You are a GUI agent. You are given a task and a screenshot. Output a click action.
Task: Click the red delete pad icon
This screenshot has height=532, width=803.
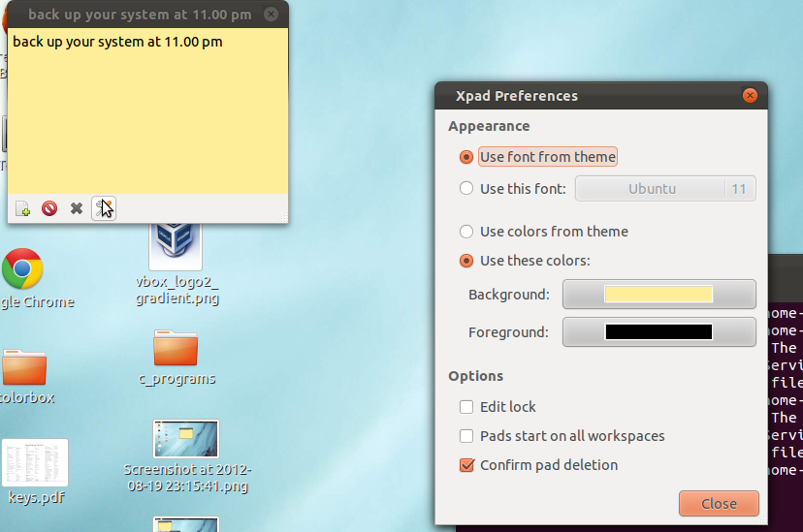49,208
